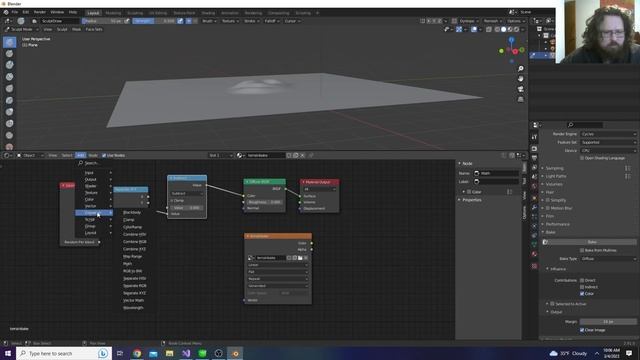Open the Device CPU dropdown
Image resolution: width=640 pixels, height=360 pixels.
(x=608, y=151)
